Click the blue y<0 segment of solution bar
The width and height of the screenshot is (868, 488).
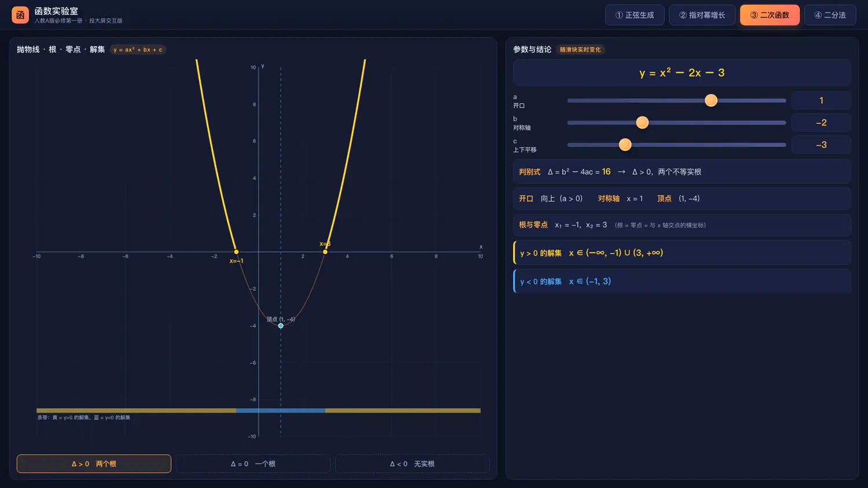coord(281,411)
